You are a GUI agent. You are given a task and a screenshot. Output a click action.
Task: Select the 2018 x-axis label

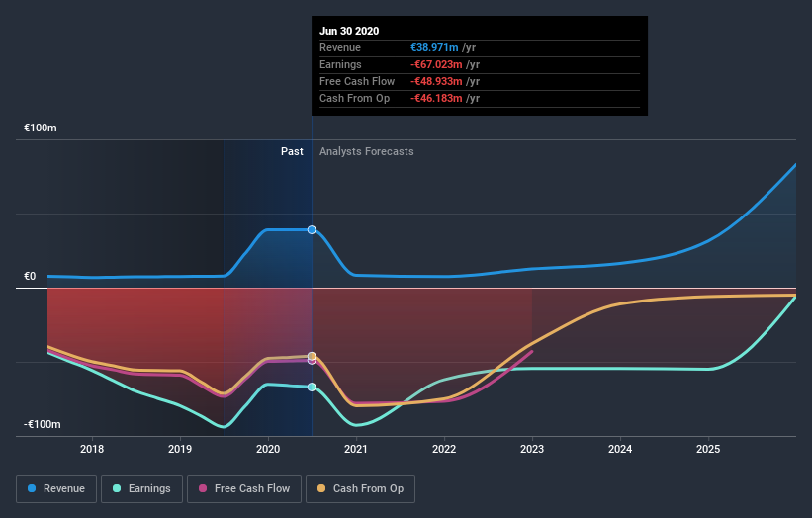[x=92, y=449]
